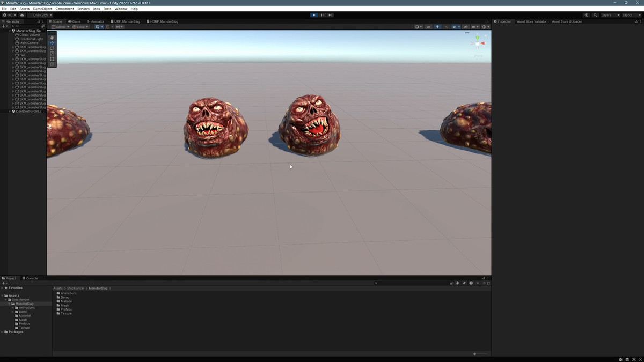Open the Layout dropdown

coord(631,15)
